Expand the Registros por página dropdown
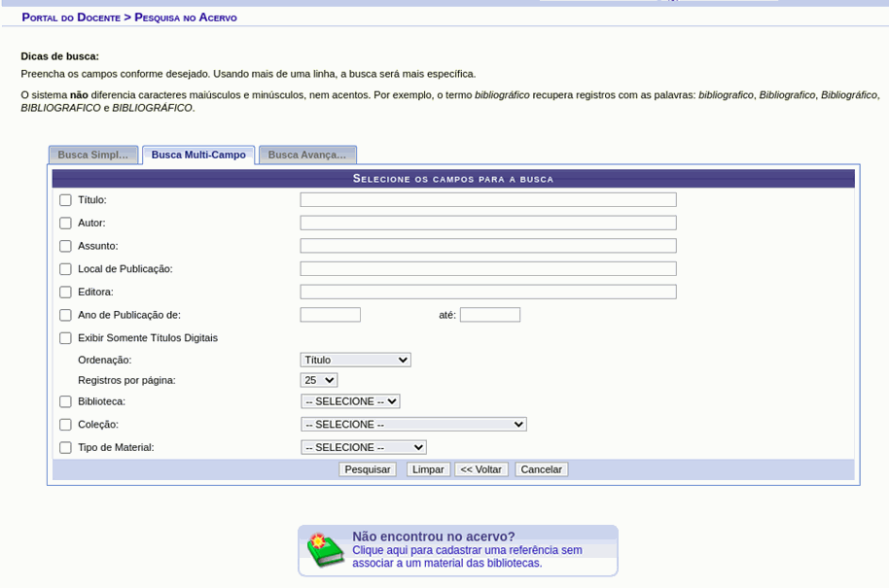This screenshot has height=588, width=889. pos(319,380)
